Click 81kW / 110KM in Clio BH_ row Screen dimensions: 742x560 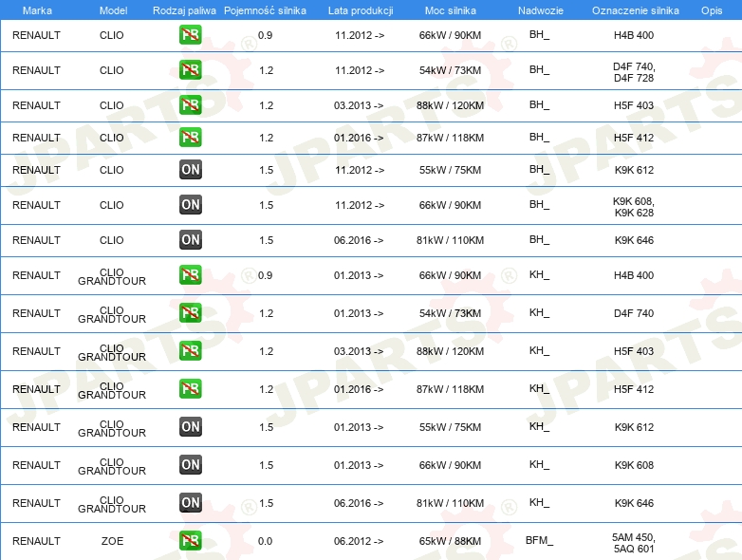(450, 240)
